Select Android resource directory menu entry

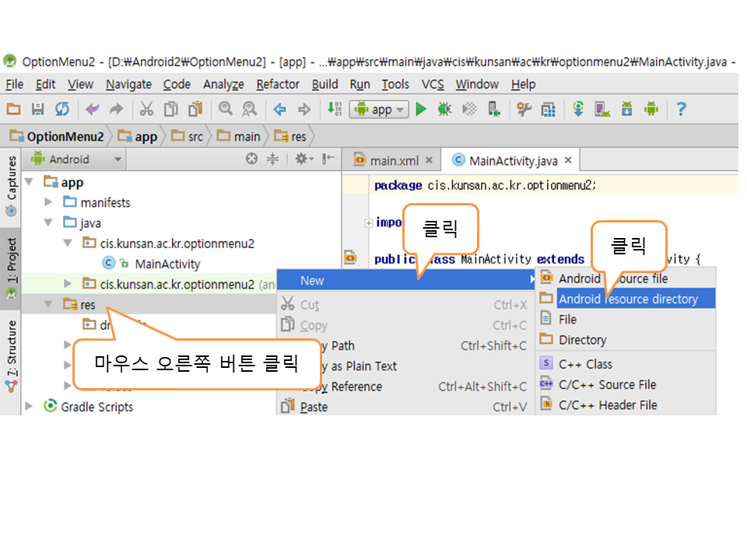pyautogui.click(x=627, y=299)
